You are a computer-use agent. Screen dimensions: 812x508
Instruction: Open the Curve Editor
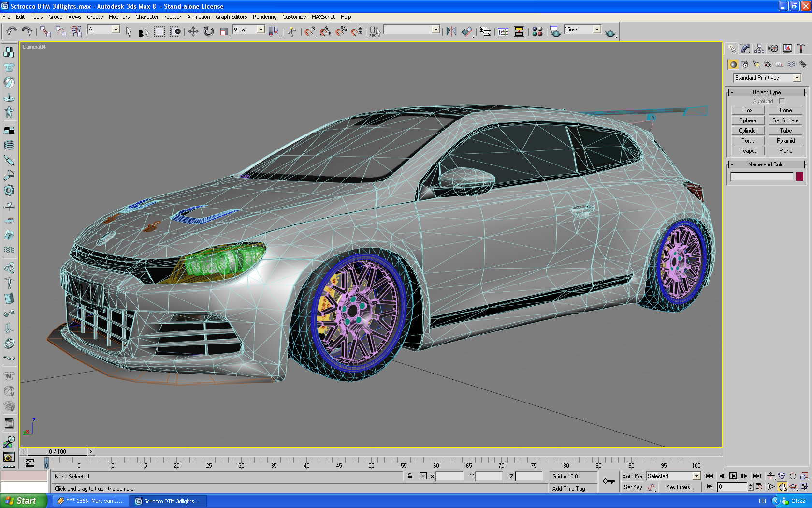(503, 31)
